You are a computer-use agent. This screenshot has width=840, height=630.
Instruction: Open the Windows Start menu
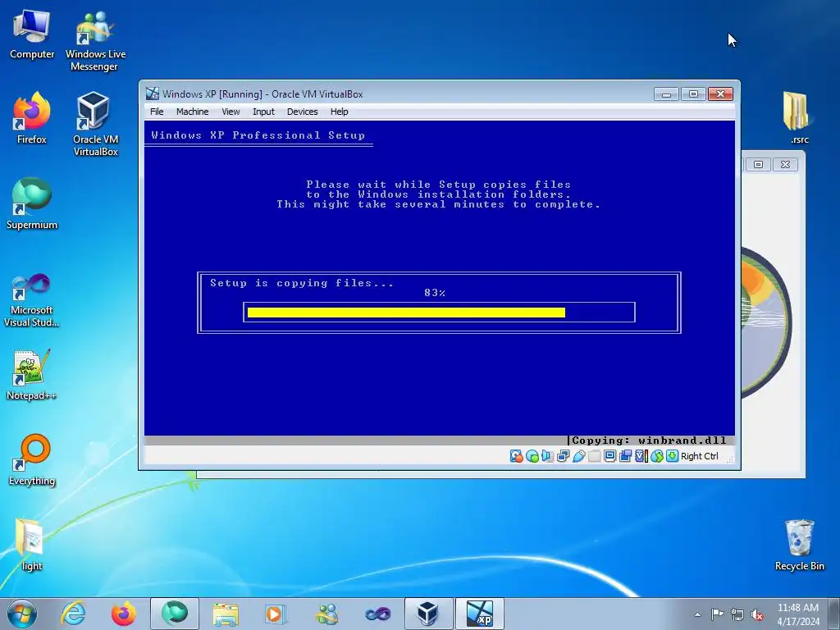click(22, 614)
